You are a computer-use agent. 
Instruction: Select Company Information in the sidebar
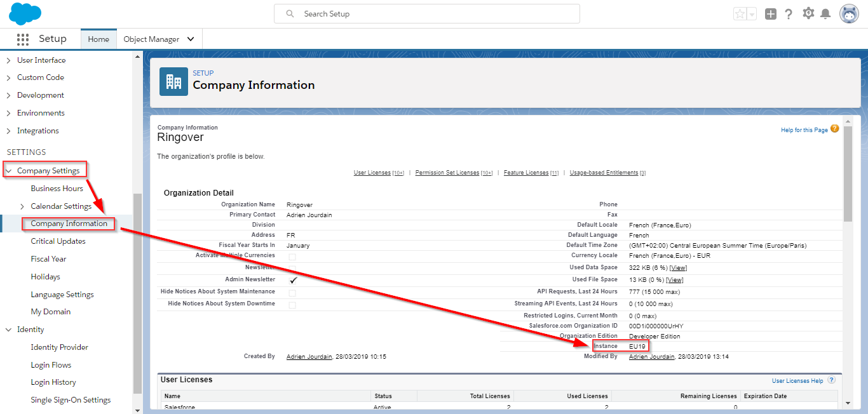(69, 224)
